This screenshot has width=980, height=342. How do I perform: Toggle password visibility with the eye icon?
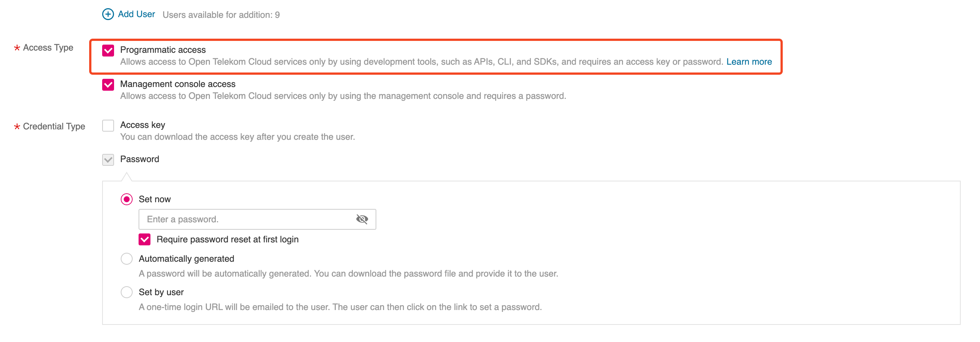tap(362, 219)
